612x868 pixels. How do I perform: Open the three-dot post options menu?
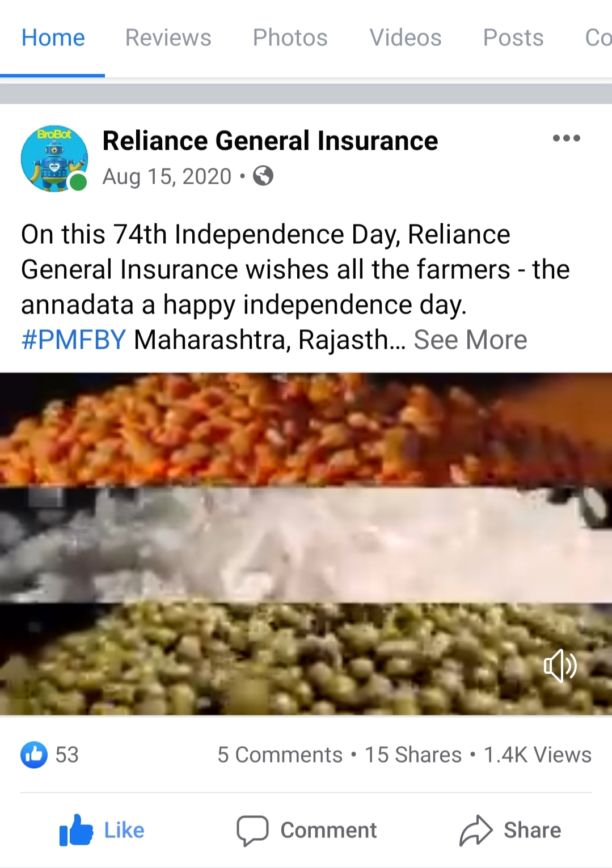566,138
